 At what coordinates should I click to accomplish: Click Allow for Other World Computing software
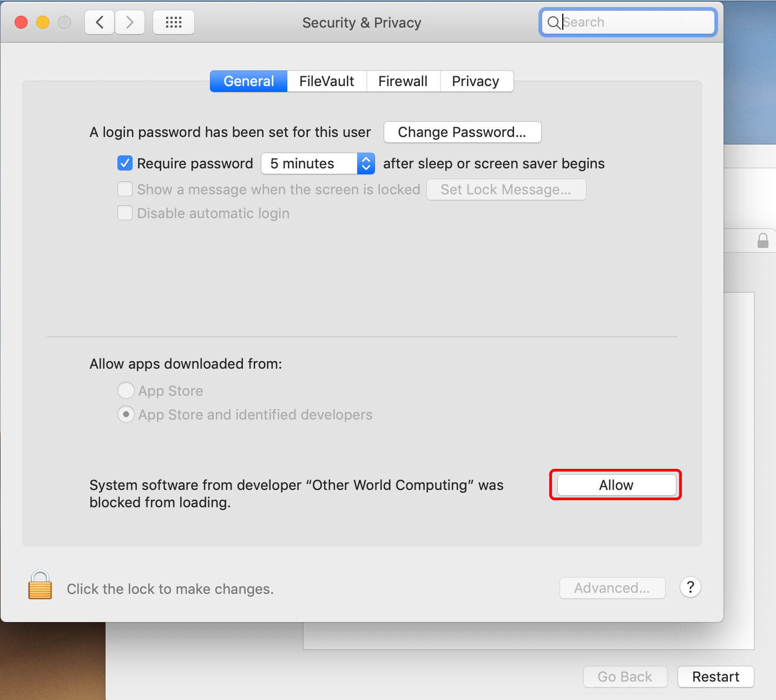616,485
